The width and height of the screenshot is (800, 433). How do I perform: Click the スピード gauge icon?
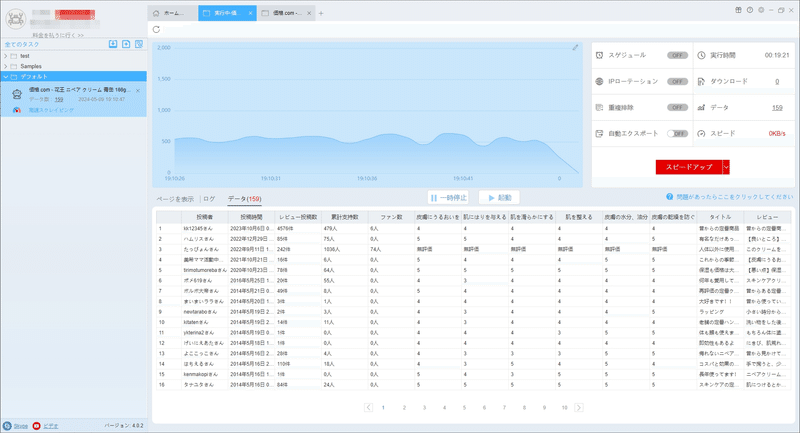point(702,134)
